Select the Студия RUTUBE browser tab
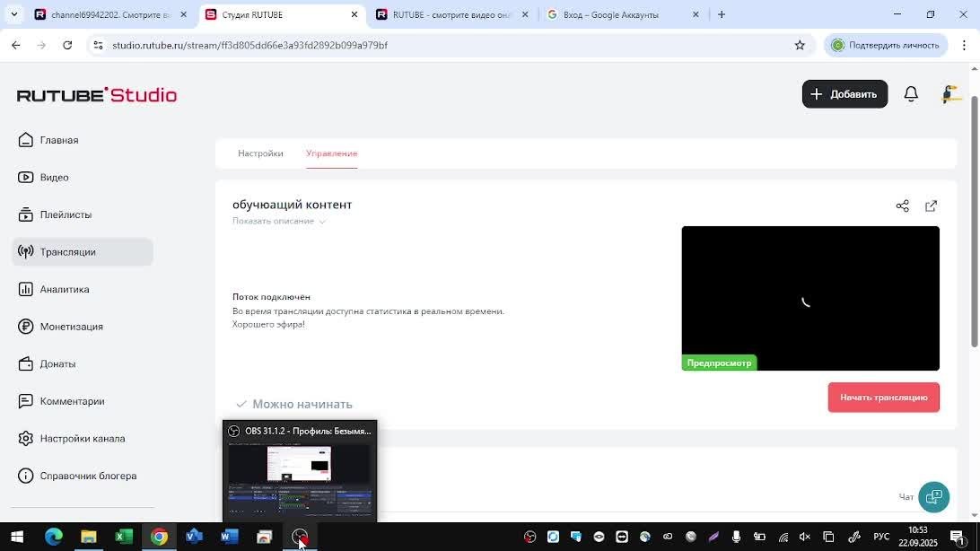980x551 pixels. 281,14
